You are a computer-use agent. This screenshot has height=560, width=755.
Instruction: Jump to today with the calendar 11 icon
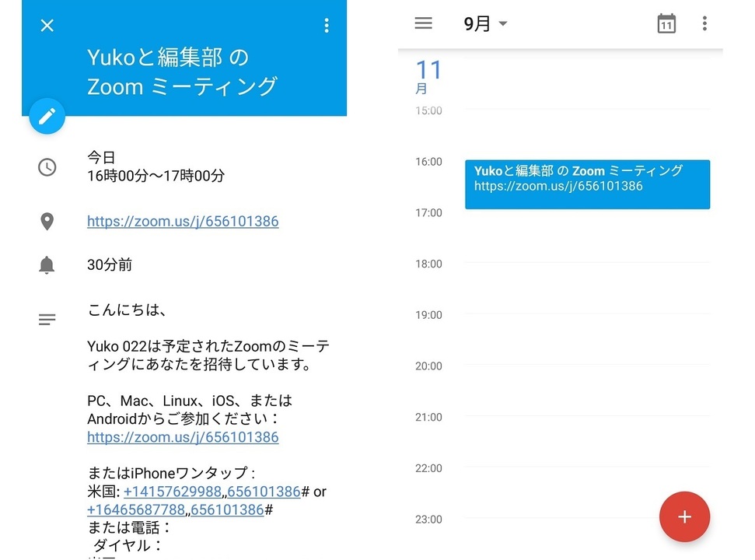(x=666, y=23)
